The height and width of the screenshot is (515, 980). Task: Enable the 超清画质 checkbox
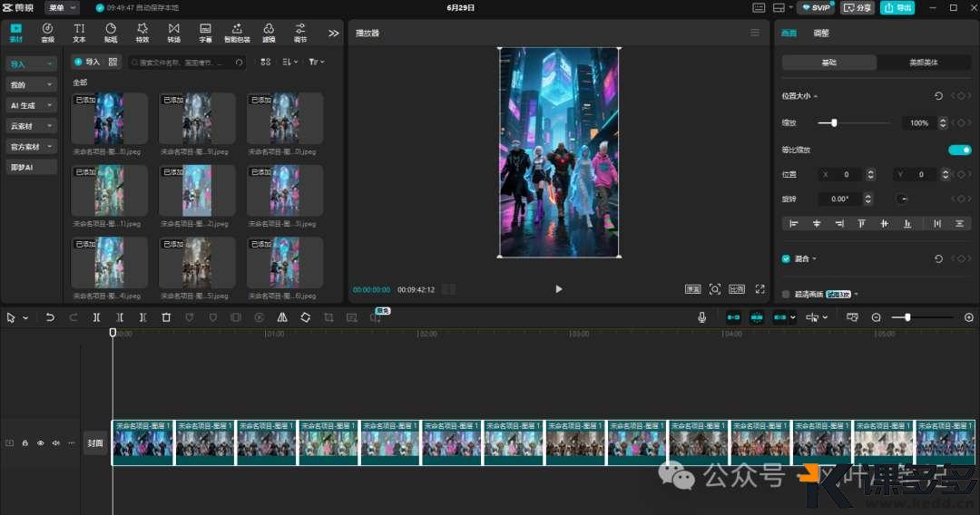pyautogui.click(x=786, y=294)
